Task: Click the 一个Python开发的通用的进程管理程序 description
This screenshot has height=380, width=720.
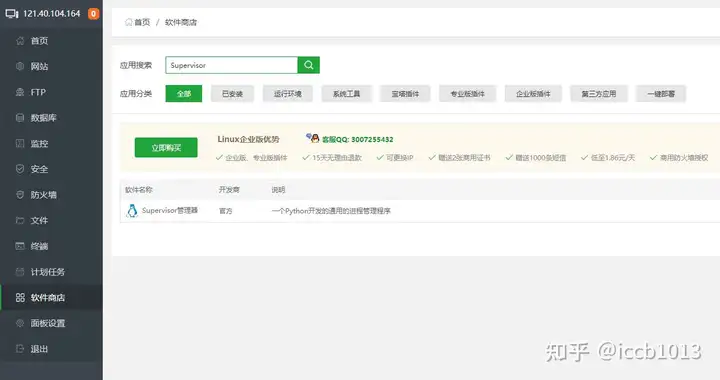Action: coord(331,211)
